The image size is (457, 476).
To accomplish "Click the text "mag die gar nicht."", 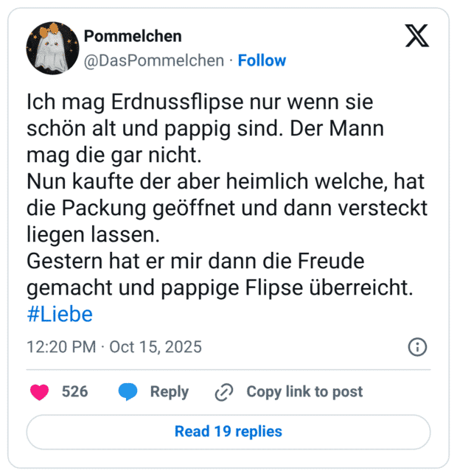I will click(113, 155).
